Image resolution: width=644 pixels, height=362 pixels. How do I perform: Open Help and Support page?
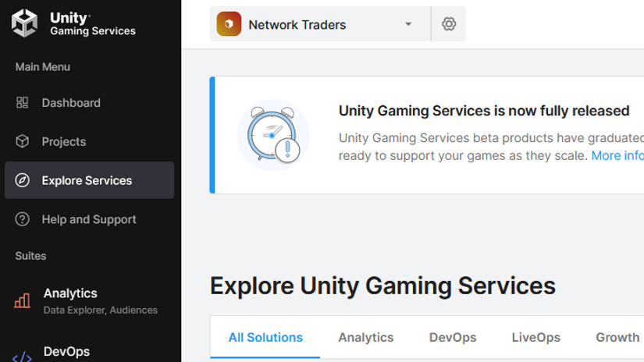[x=90, y=219]
